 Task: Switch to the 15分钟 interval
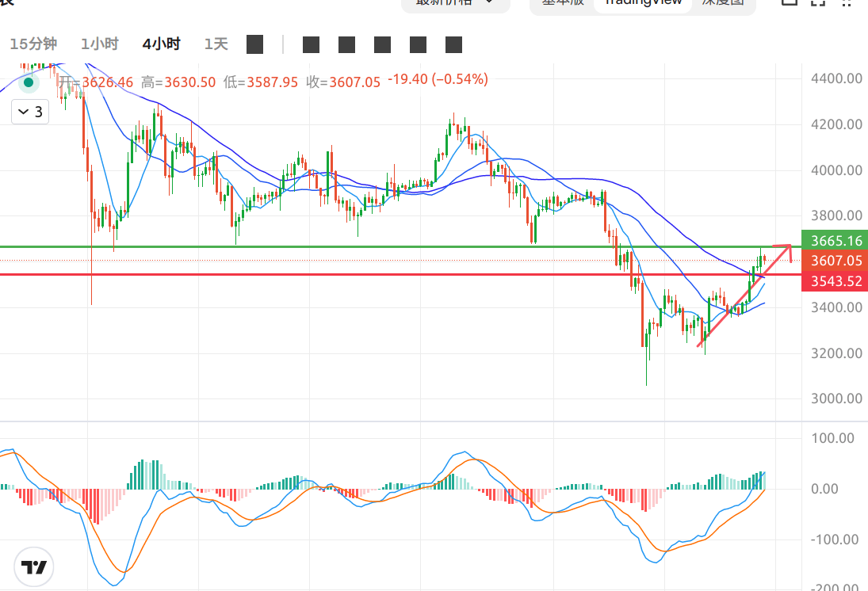33,44
